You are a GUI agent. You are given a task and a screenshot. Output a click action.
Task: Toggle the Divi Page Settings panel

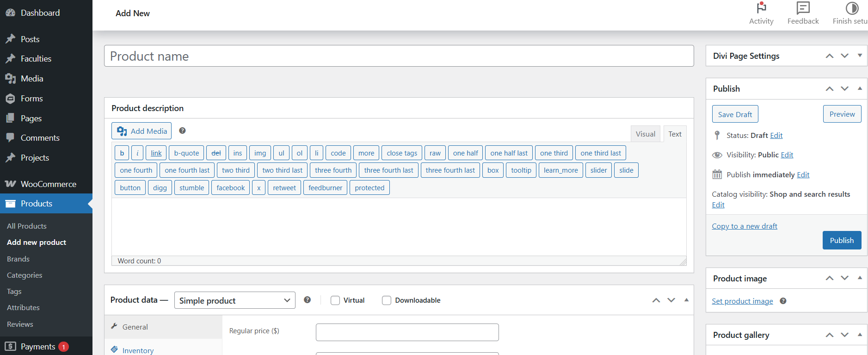[860, 56]
